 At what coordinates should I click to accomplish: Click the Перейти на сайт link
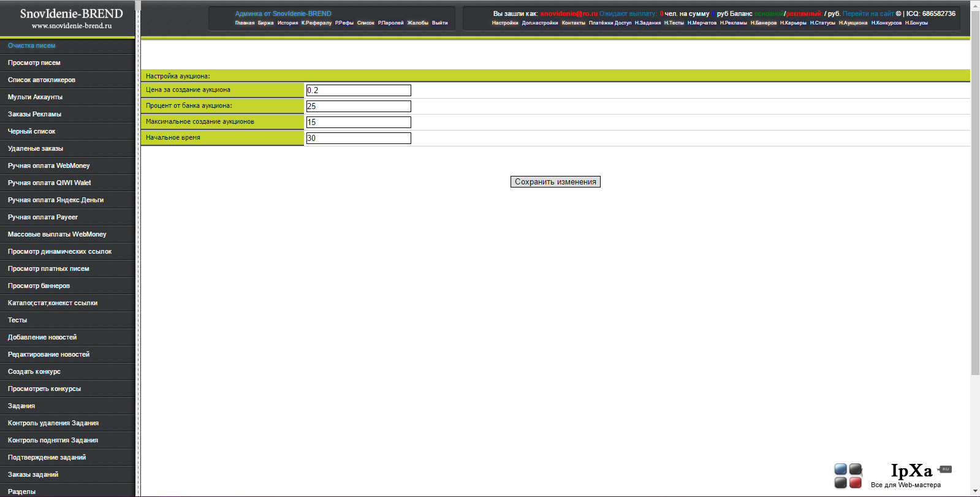pyautogui.click(x=868, y=13)
